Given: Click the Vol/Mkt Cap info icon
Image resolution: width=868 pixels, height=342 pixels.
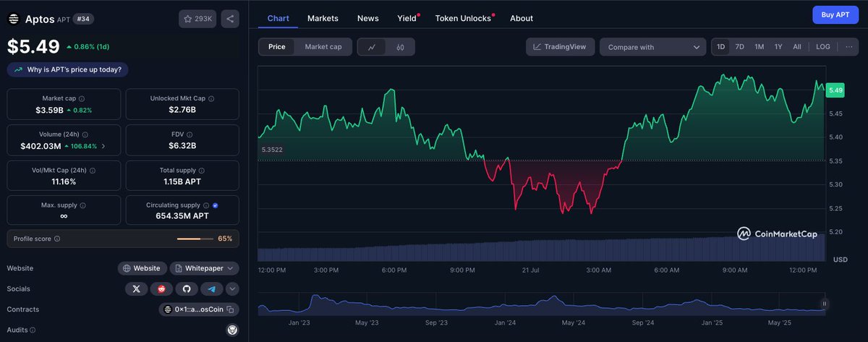Looking at the screenshot, I should pyautogui.click(x=92, y=170).
